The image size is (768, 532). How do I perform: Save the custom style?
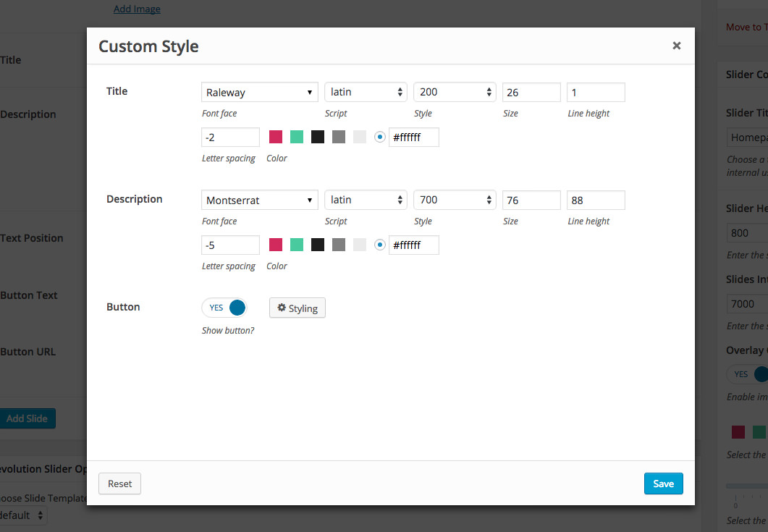click(x=664, y=484)
